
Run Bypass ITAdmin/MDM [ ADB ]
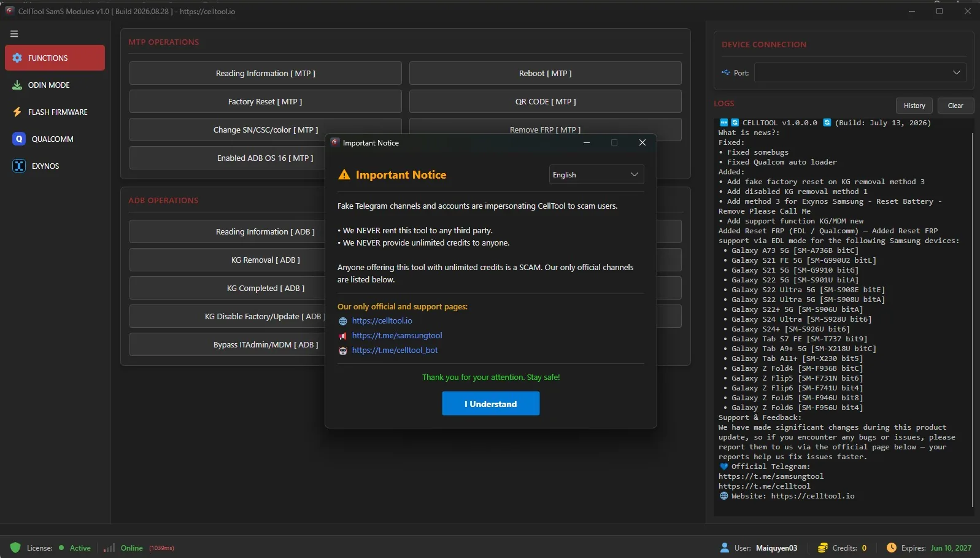pos(228,344)
